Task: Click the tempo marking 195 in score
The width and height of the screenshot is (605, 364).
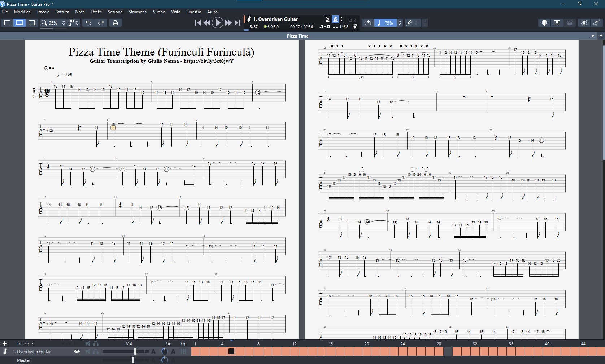Action: 65,75
